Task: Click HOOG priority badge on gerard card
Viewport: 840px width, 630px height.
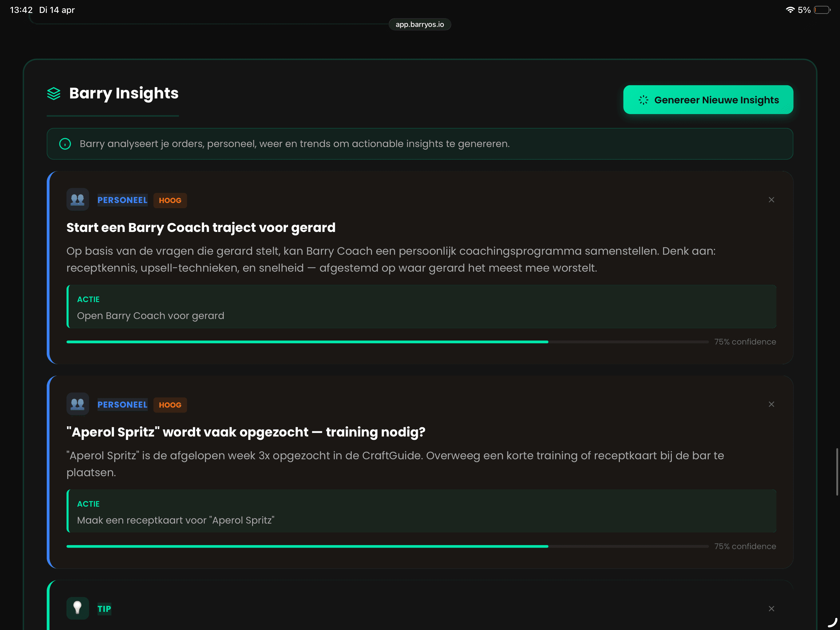Action: click(x=170, y=201)
